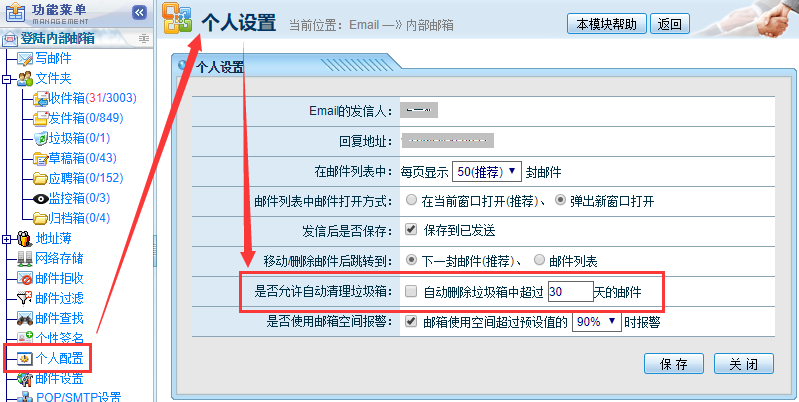The height and width of the screenshot is (402, 799).
Task: Collapse the 文件夹 tree node
Action: coord(7,79)
